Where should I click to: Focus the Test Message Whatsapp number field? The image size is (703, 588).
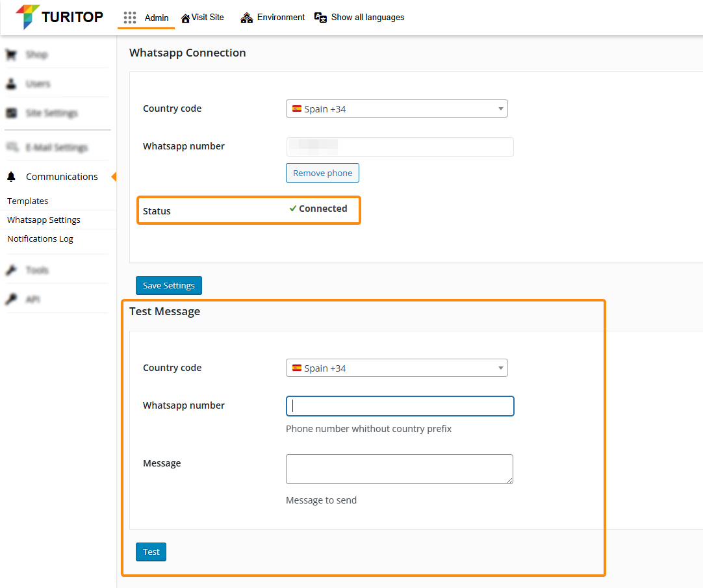point(400,406)
